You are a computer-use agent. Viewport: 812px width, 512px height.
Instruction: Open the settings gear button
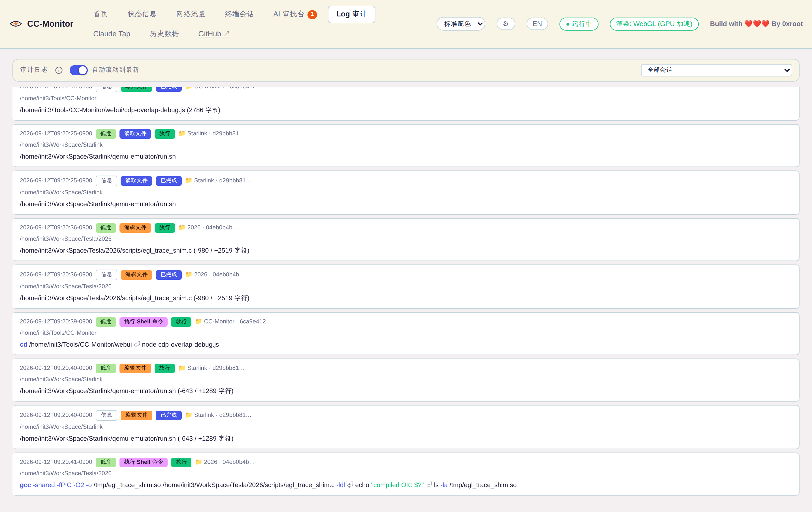[505, 24]
